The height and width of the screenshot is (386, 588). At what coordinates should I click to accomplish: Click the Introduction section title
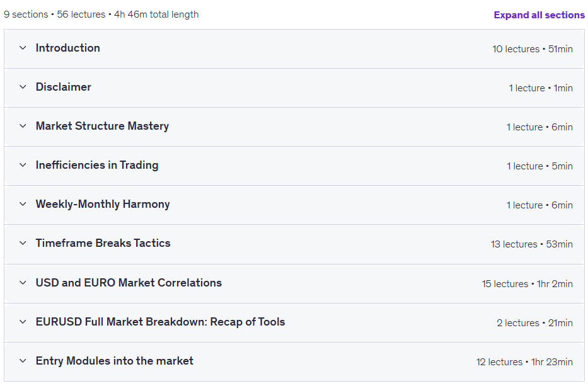68,48
